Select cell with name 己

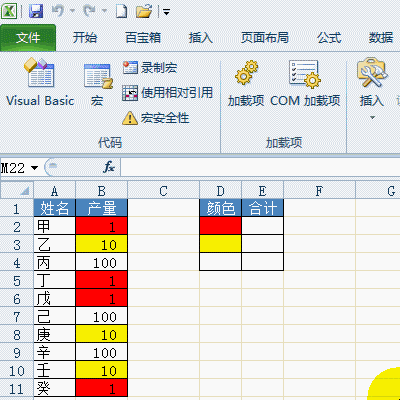55,317
